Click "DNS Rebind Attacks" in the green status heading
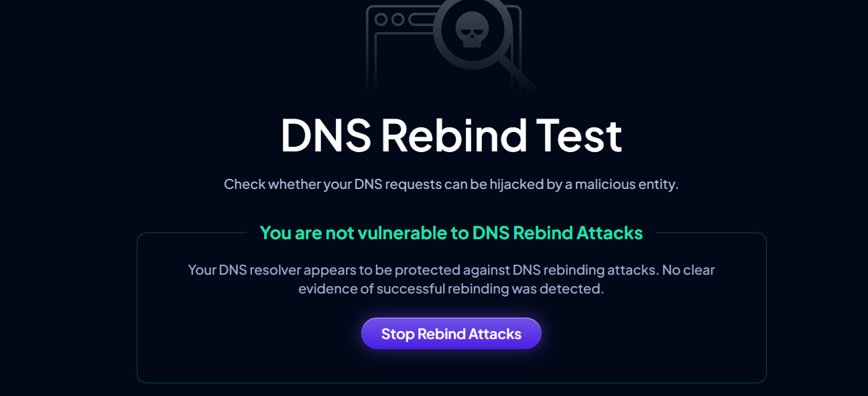 (558, 233)
